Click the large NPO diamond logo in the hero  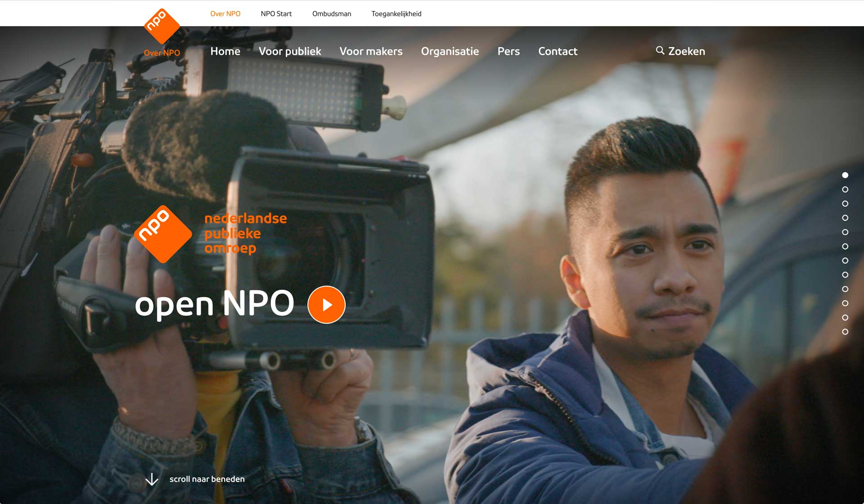[x=163, y=234]
